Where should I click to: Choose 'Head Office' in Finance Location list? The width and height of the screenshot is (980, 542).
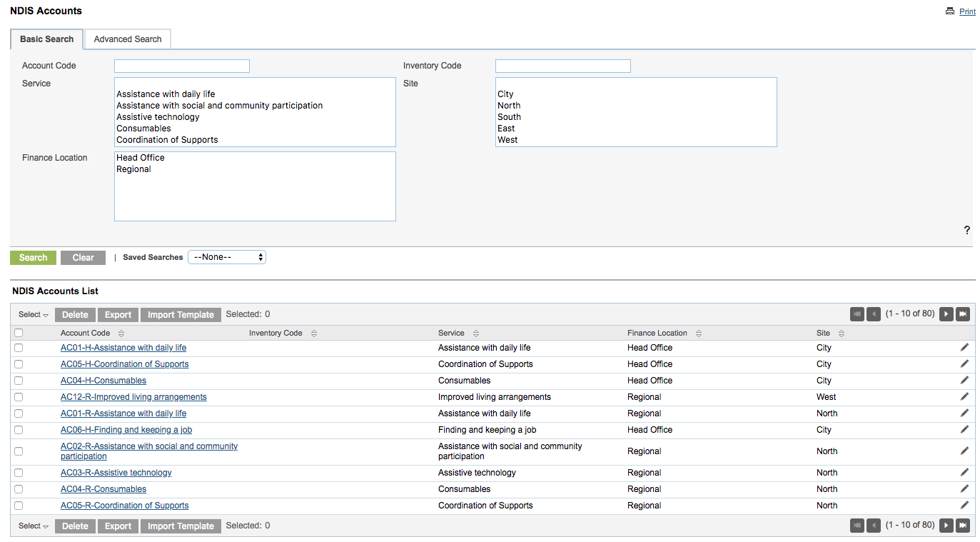click(141, 158)
